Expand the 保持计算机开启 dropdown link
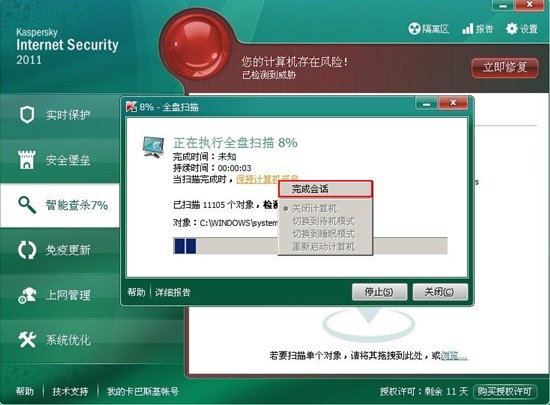This screenshot has height=405, width=550. click(x=267, y=179)
